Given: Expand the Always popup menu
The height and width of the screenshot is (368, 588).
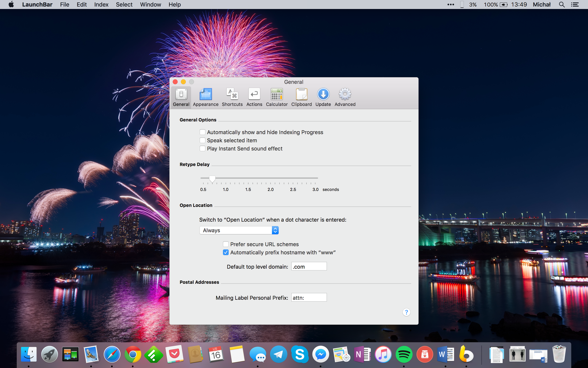Looking at the screenshot, I should [x=239, y=230].
